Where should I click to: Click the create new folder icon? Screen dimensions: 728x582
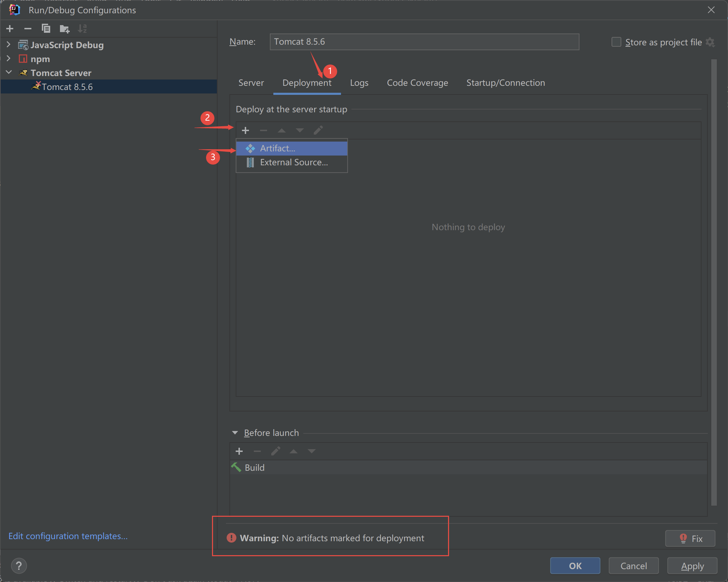coord(65,29)
